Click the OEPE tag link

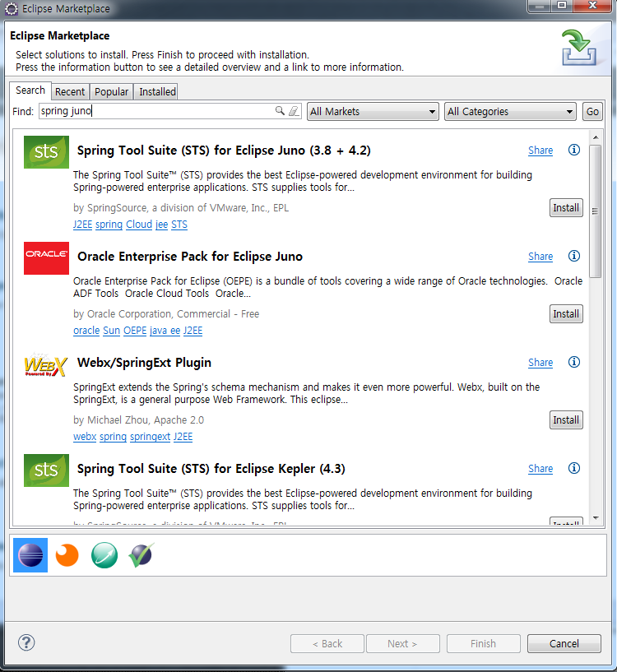pyautogui.click(x=135, y=331)
